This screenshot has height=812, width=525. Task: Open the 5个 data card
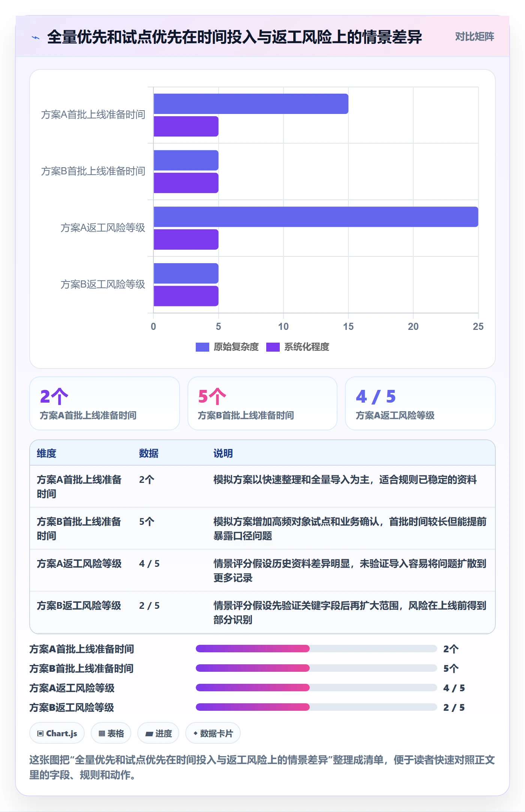pyautogui.click(x=262, y=403)
